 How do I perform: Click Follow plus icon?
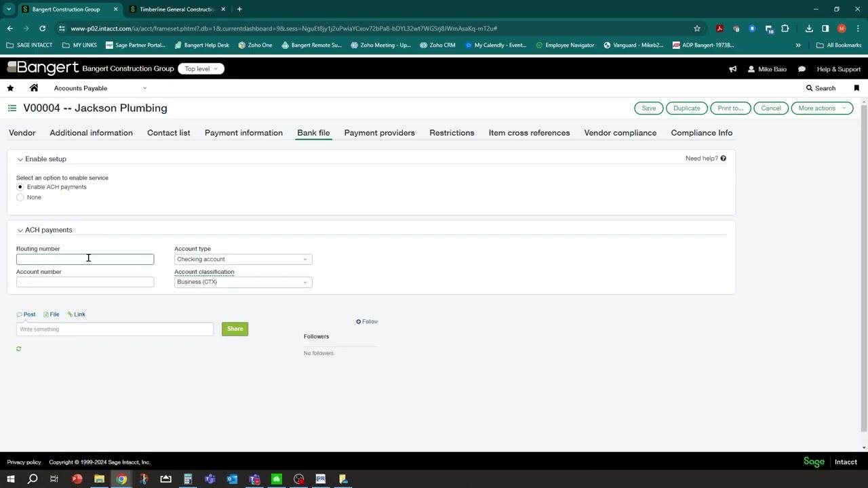[x=359, y=322]
